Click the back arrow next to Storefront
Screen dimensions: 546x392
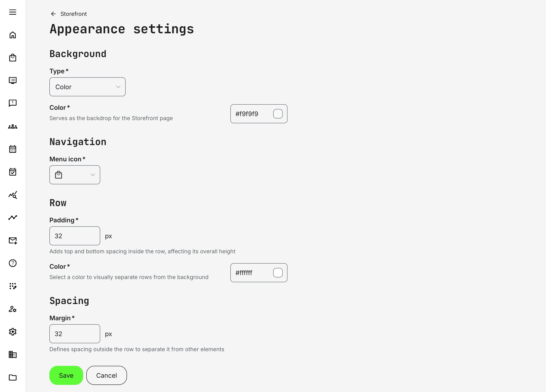(x=53, y=14)
